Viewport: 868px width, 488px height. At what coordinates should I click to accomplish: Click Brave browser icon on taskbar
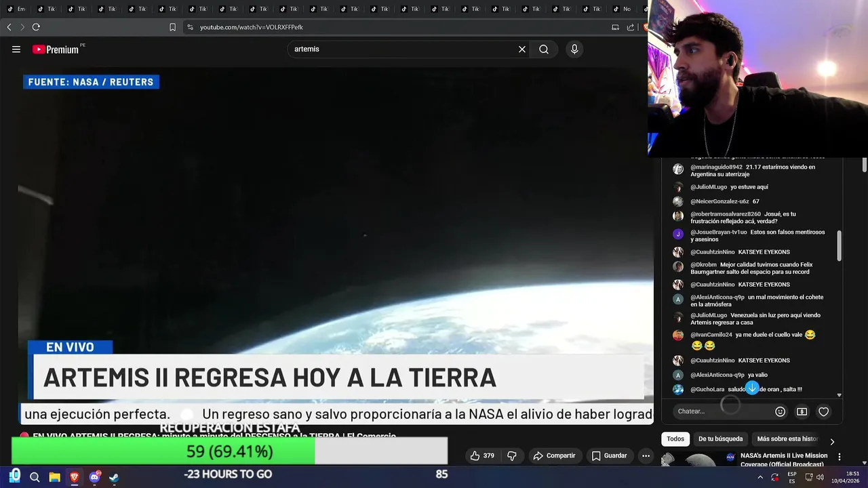tap(75, 477)
